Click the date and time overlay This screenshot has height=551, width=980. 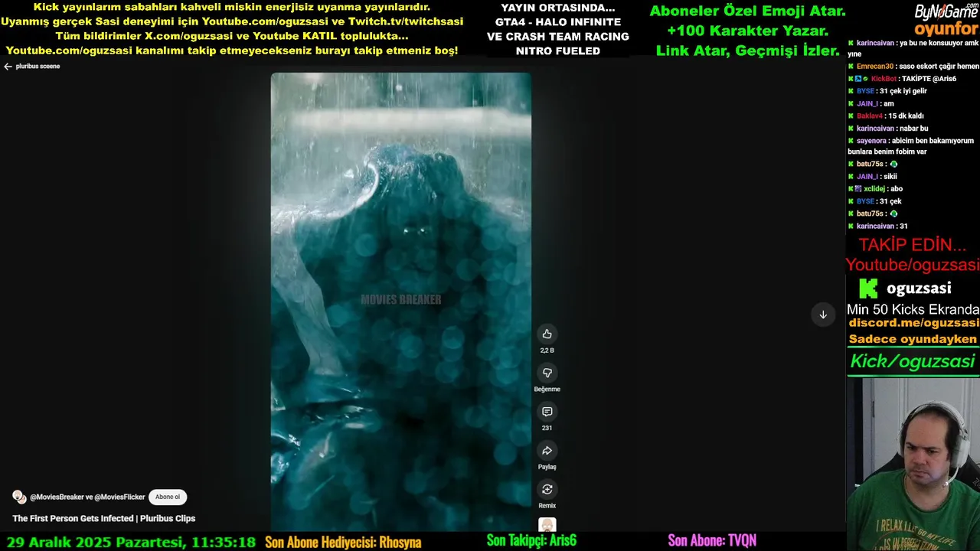pos(131,542)
